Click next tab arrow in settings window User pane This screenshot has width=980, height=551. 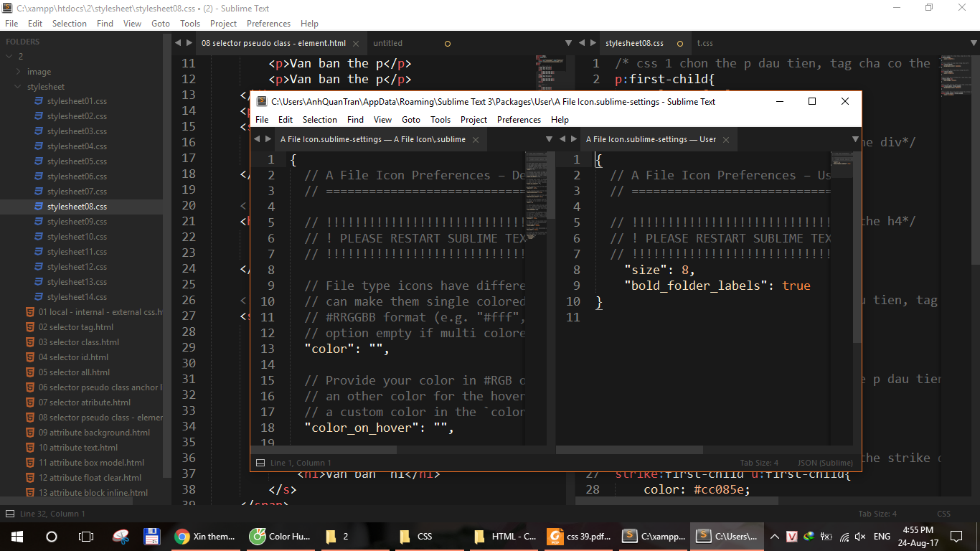574,139
